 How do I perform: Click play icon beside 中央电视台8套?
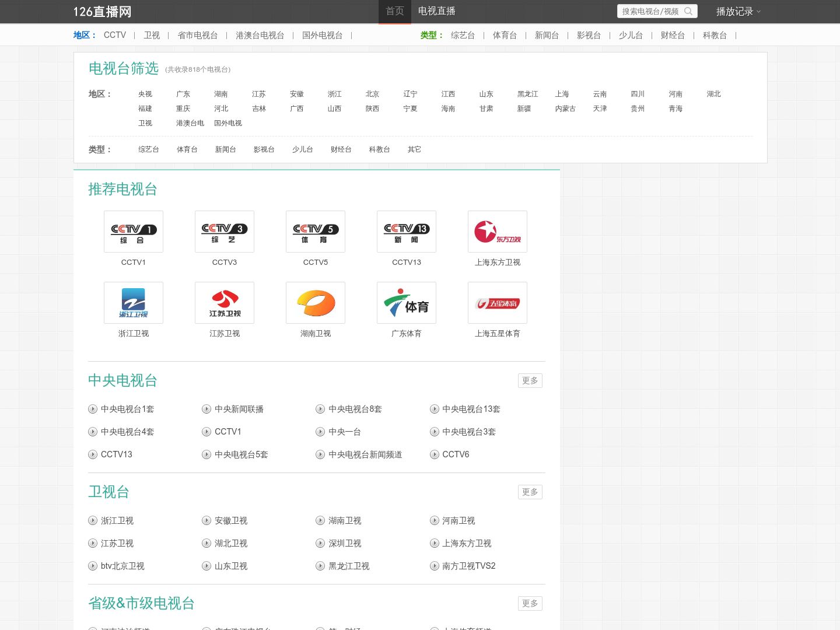320,409
